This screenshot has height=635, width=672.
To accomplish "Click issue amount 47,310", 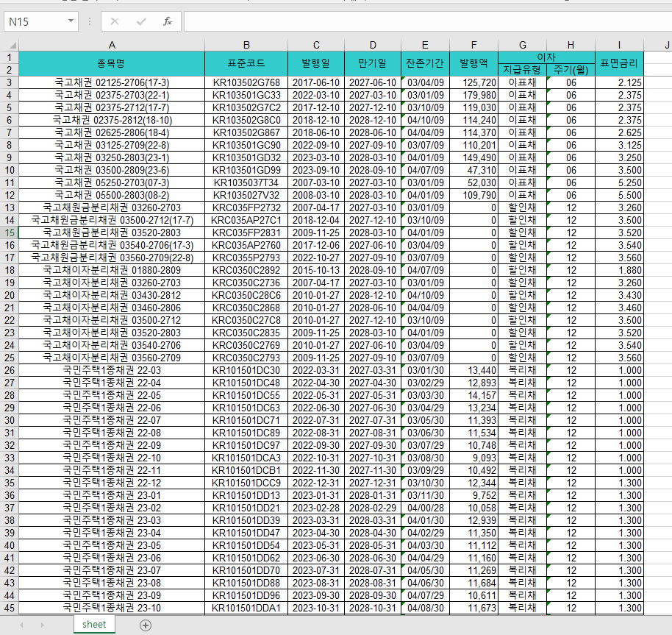I will (x=474, y=170).
